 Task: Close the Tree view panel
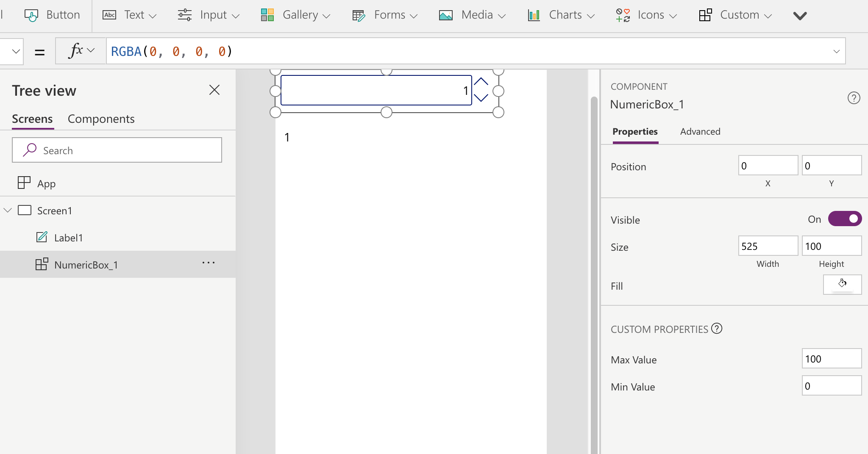(x=214, y=90)
